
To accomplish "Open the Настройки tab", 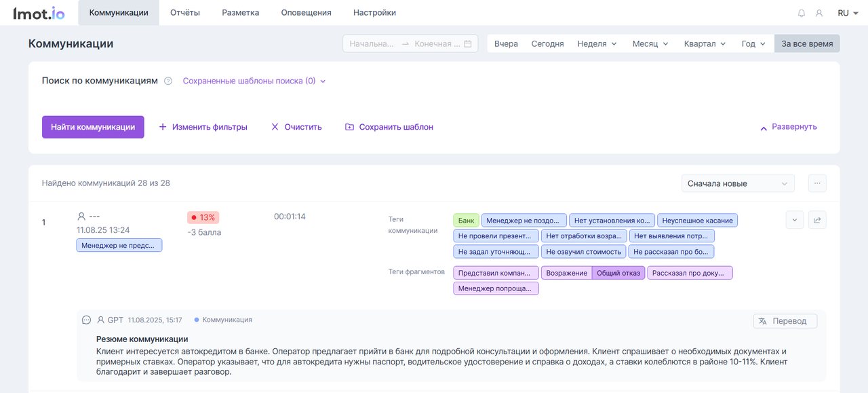I will (x=374, y=13).
